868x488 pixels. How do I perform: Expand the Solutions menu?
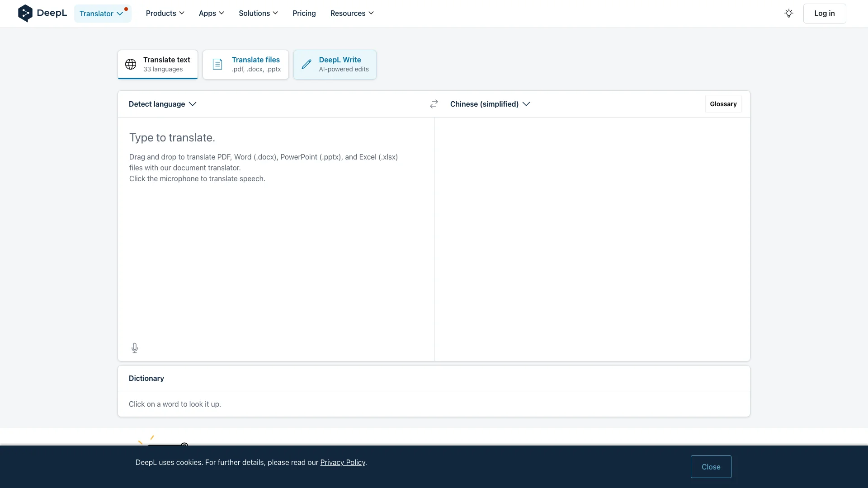258,13
